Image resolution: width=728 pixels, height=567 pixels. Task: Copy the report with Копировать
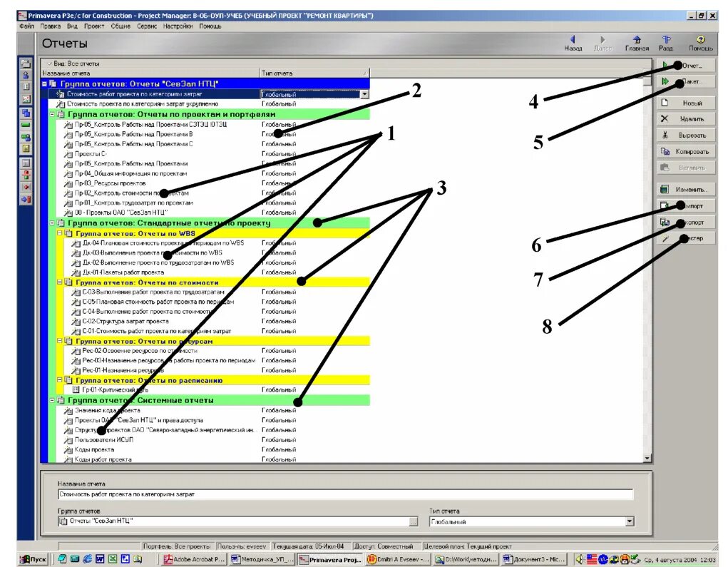pyautogui.click(x=686, y=151)
